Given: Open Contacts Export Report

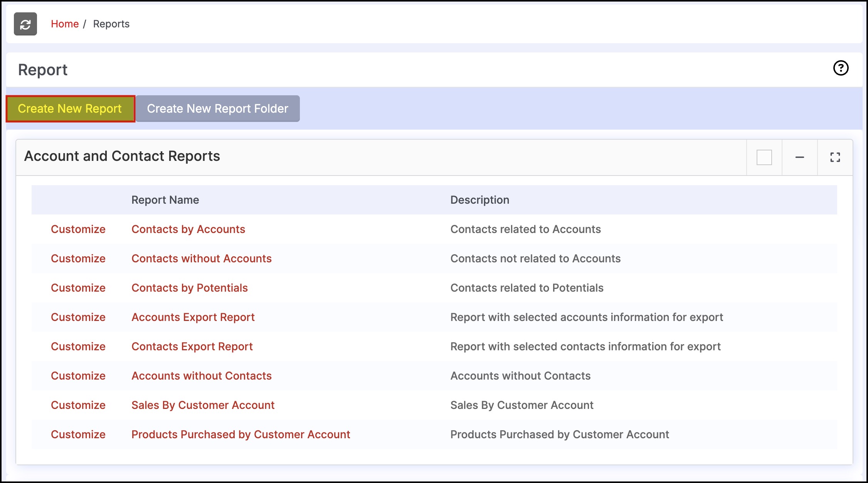Looking at the screenshot, I should pos(192,346).
